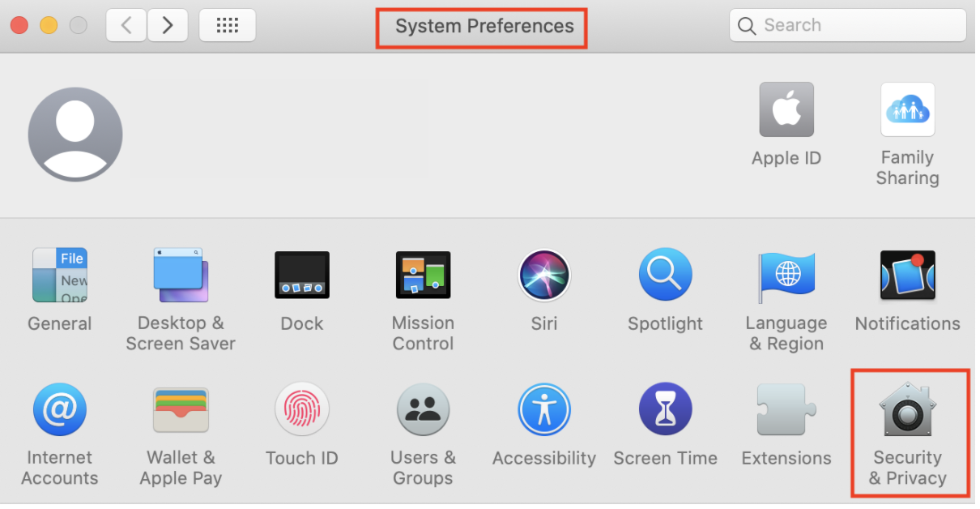
Task: Open Screen Time settings
Action: tap(665, 411)
